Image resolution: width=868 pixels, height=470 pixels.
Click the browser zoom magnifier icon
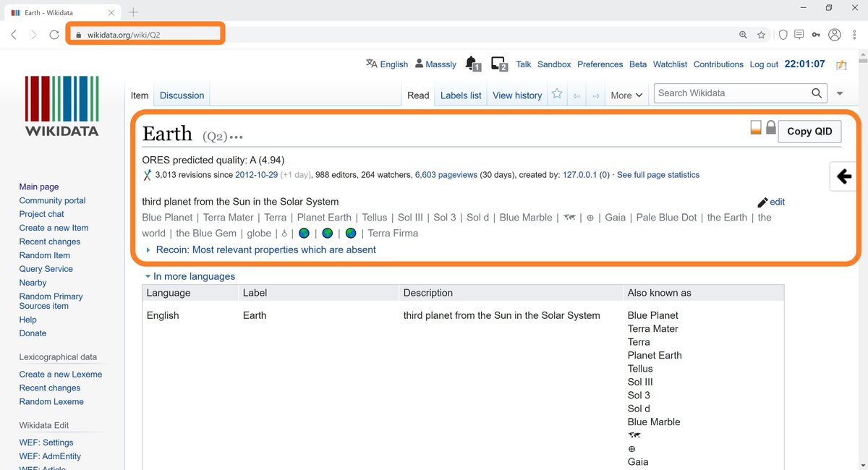pos(743,35)
